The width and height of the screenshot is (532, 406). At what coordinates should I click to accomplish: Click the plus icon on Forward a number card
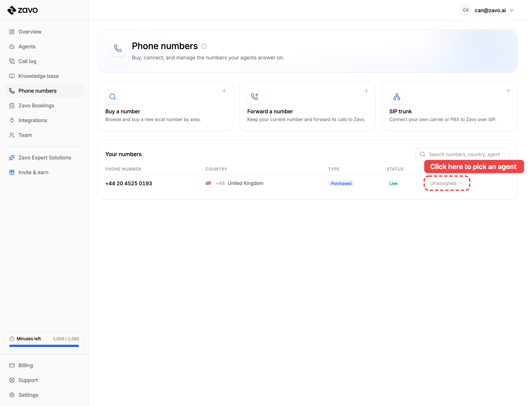366,91
